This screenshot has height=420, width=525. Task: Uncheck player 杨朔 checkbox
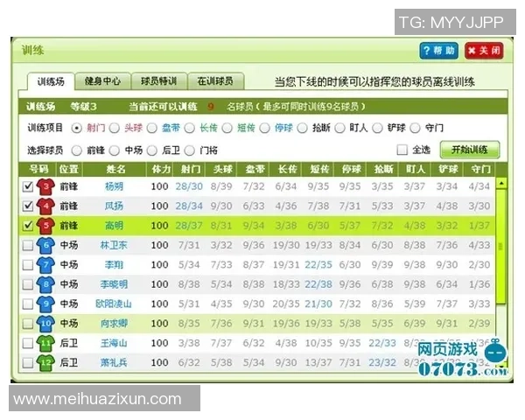pos(28,186)
